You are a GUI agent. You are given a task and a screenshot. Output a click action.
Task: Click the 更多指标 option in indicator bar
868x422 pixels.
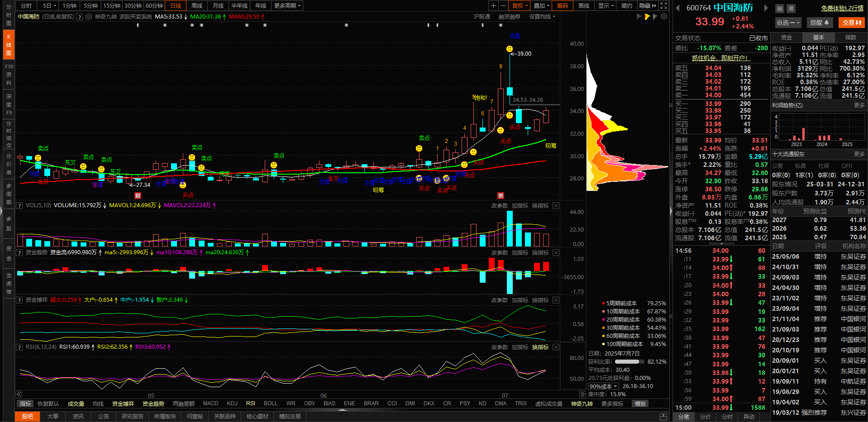tap(612, 403)
